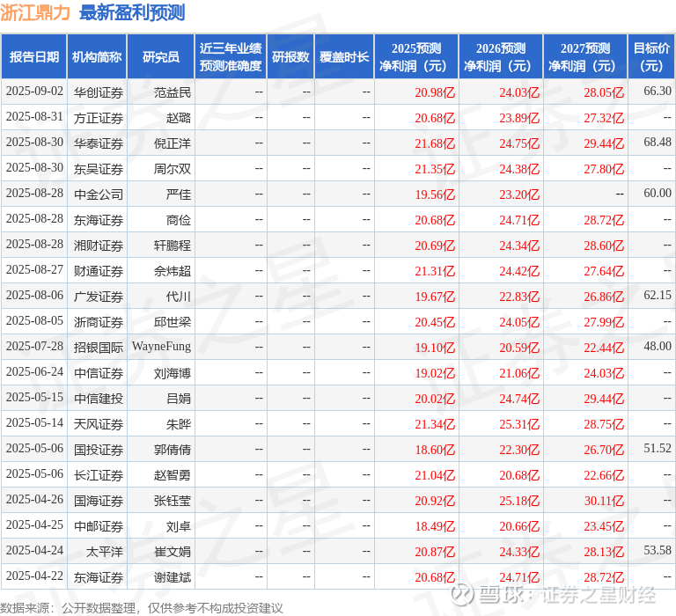The width and height of the screenshot is (676, 616).
Task: Click 2025 forecast value 21.68亿
Action: point(435,143)
